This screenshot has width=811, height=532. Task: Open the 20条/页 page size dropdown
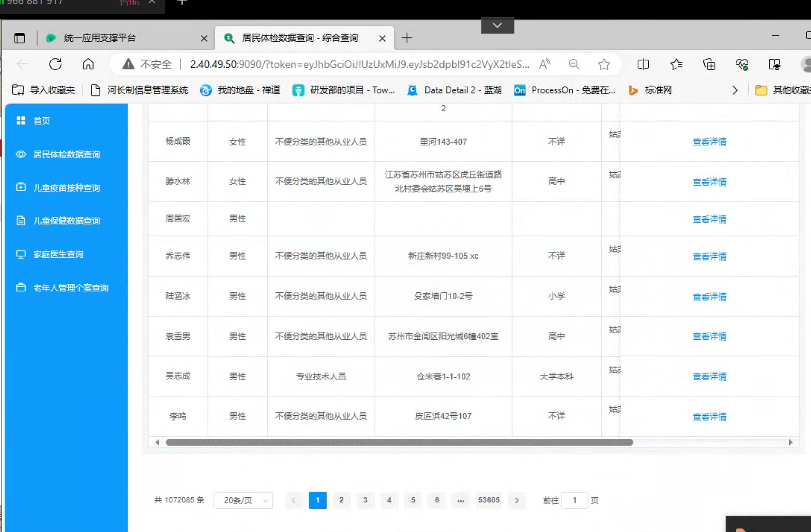[243, 500]
